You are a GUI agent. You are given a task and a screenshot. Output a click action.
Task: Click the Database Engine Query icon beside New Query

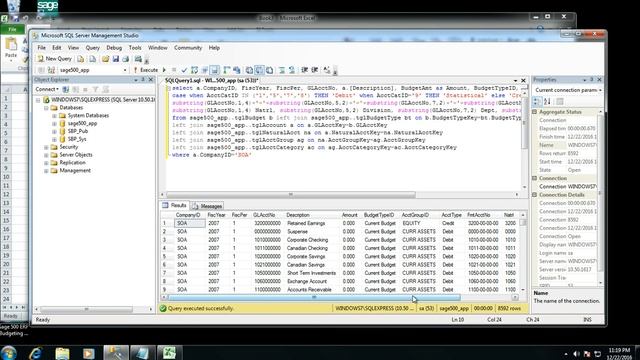point(80,59)
